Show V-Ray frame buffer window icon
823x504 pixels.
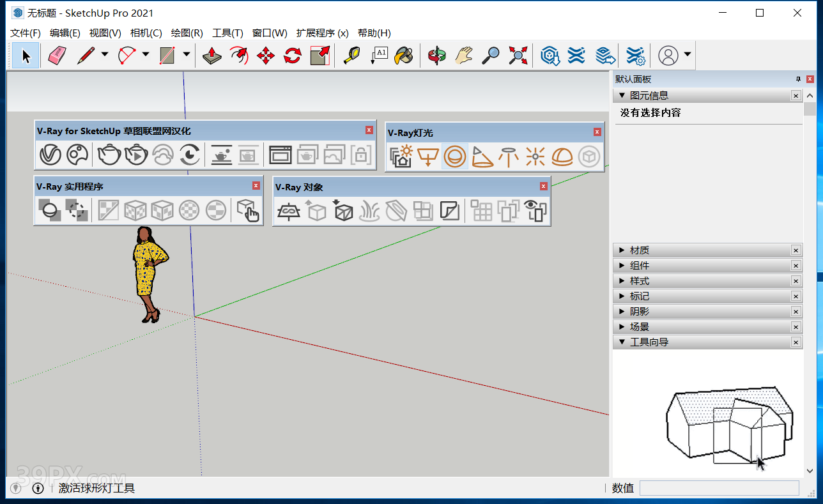[x=280, y=155]
